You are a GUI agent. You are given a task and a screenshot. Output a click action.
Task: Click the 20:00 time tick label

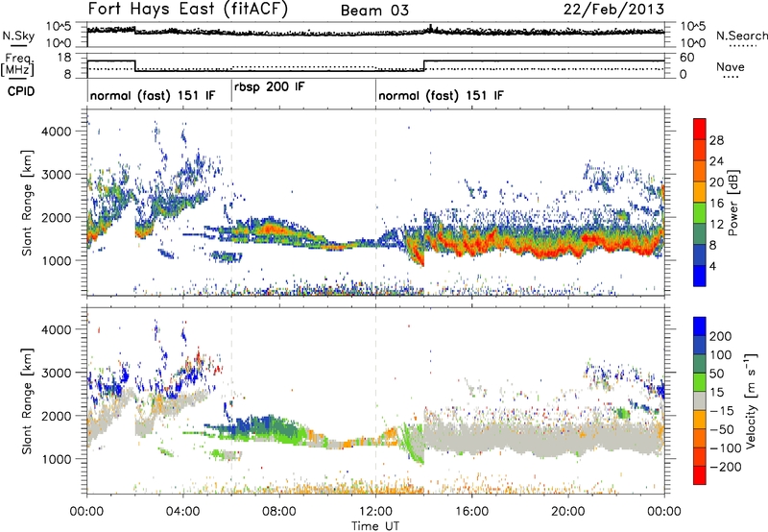[567, 512]
